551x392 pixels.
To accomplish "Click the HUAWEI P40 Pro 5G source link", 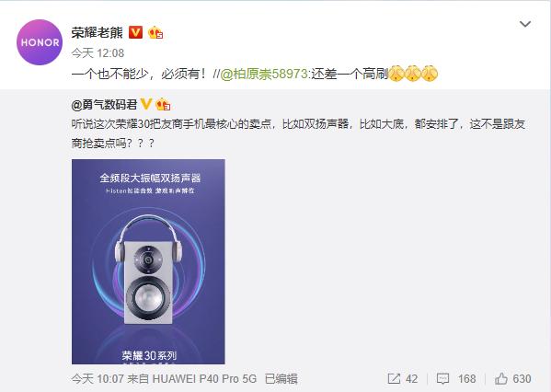I will coord(204,378).
